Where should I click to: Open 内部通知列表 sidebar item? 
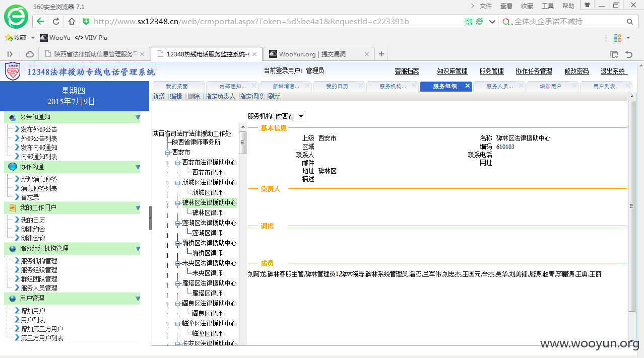coord(39,157)
